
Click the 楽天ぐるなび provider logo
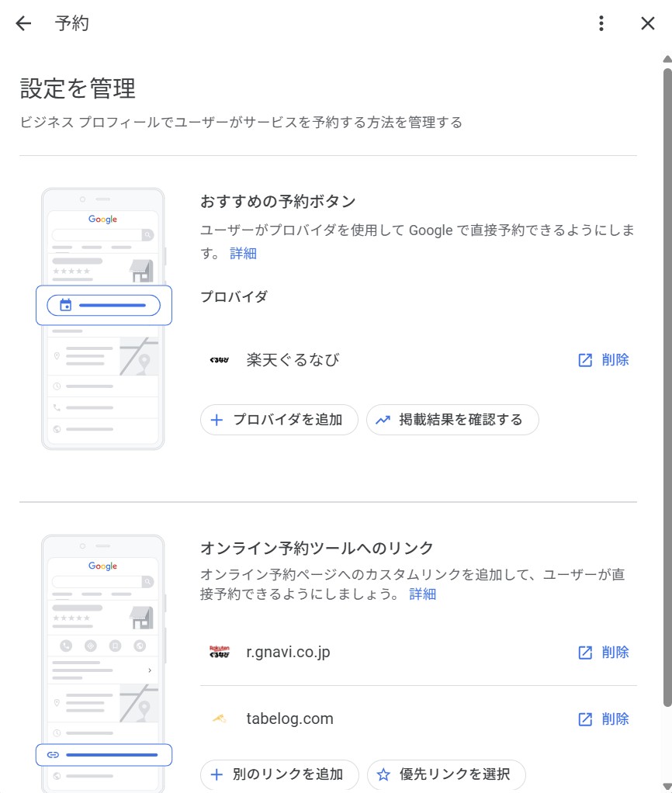(220, 360)
